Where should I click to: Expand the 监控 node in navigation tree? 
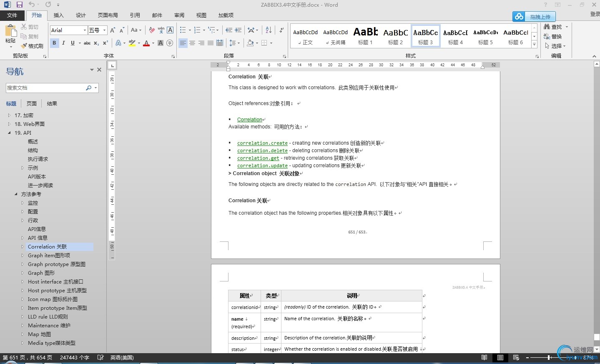(x=23, y=203)
